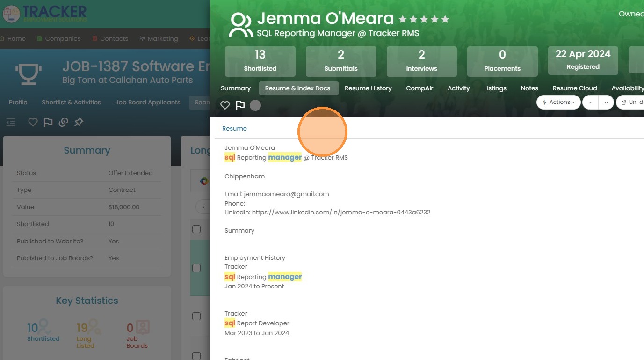Viewport: 644px width, 360px height.
Task: Open the Actions dropdown menu
Action: click(x=558, y=102)
